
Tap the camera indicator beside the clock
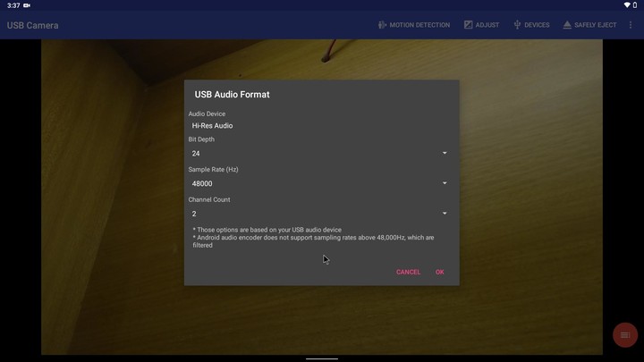[27, 5]
